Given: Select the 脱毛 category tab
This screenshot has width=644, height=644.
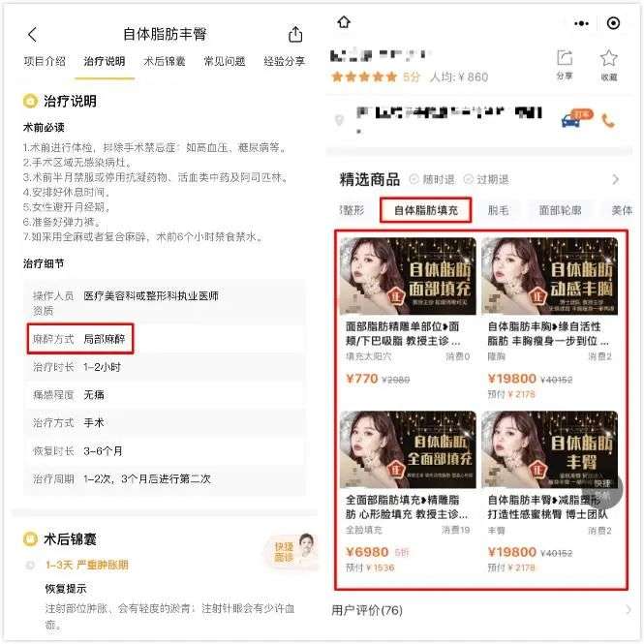Looking at the screenshot, I should pos(498,210).
